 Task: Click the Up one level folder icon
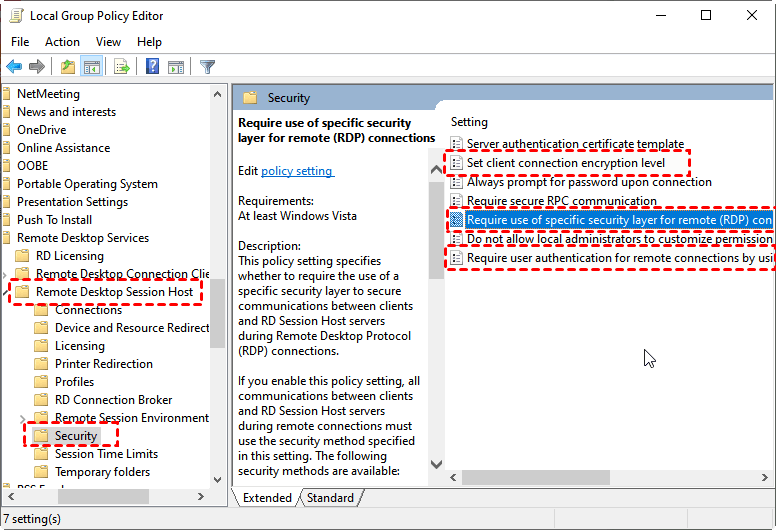(68, 66)
